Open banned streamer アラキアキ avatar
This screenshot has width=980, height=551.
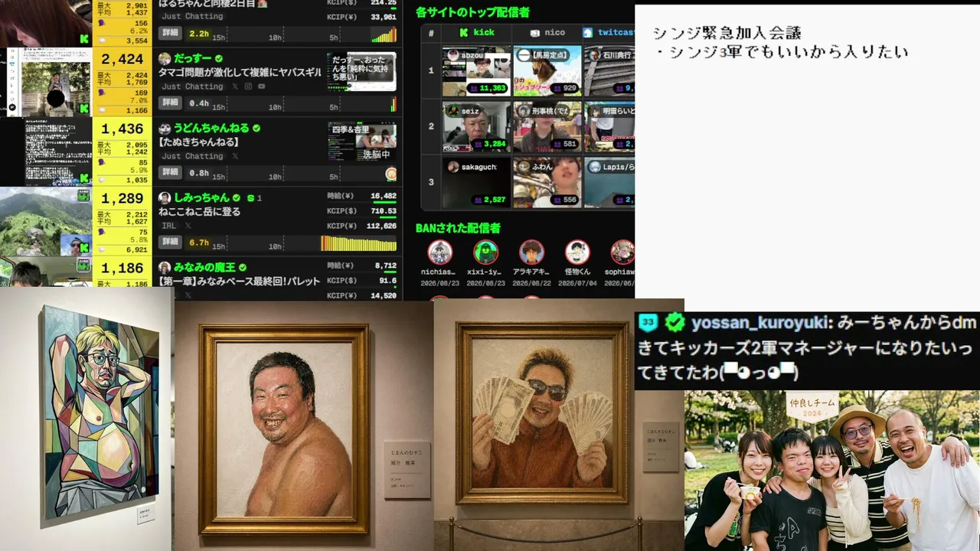[531, 252]
